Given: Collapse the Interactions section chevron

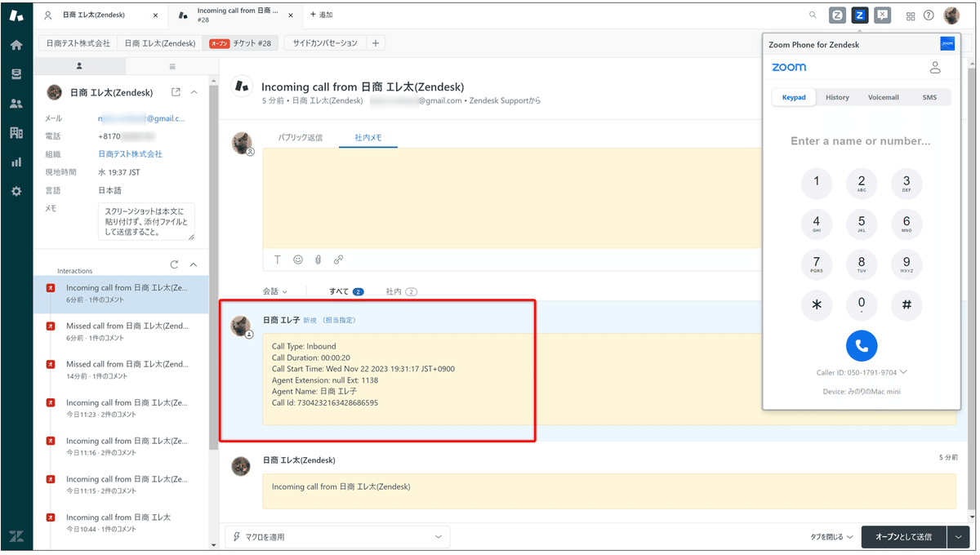Looking at the screenshot, I should [194, 264].
